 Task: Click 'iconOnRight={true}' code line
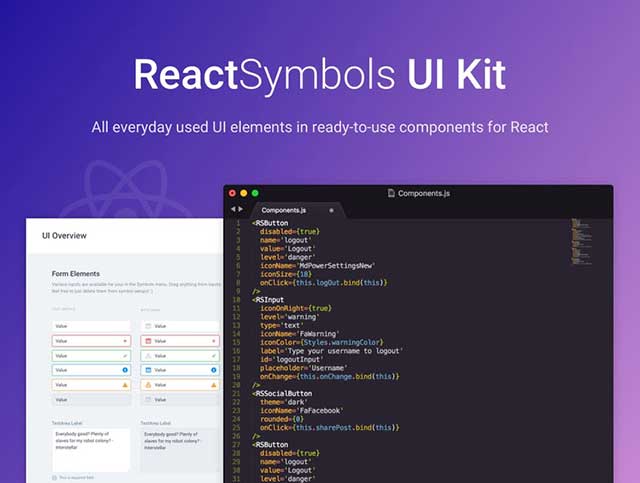(x=296, y=308)
